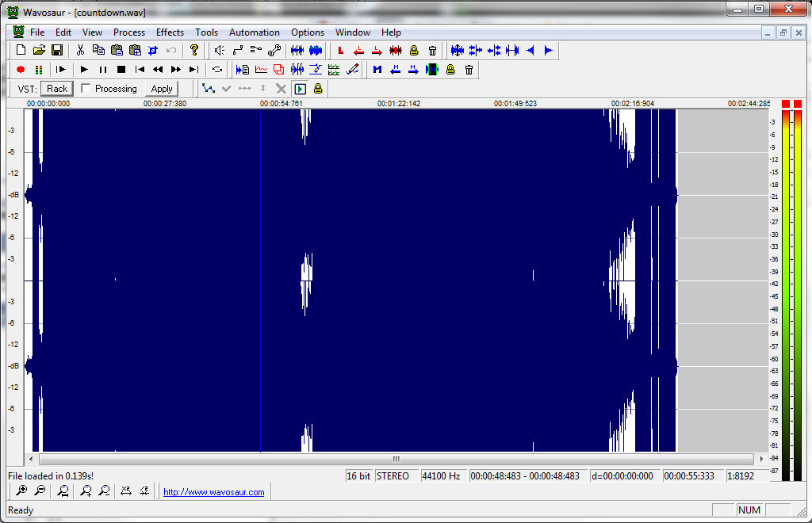This screenshot has width=812, height=523.
Task: Click the gray X delete icon in the automation toolbar
Action: (282, 89)
